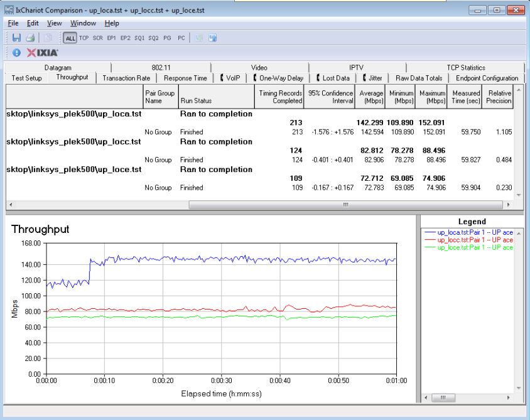The height and width of the screenshot is (420, 530).
Task: Switch to the 802.11 tab
Action: pos(161,68)
